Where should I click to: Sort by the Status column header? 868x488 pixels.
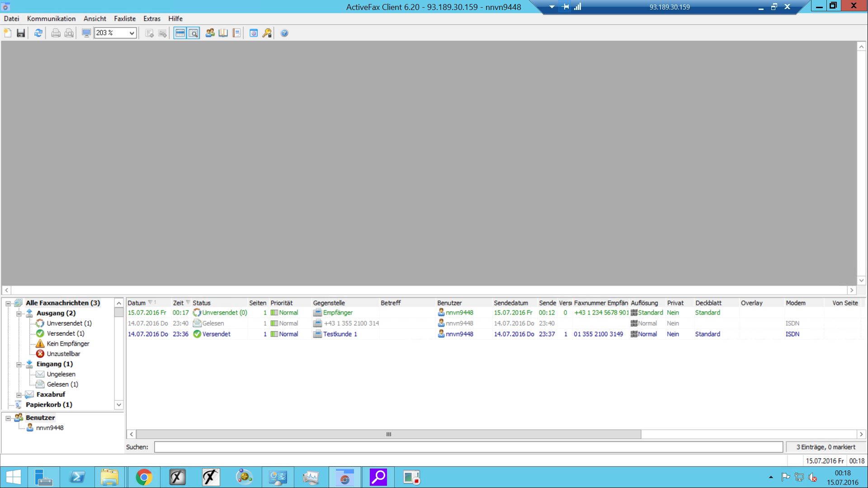click(x=202, y=303)
